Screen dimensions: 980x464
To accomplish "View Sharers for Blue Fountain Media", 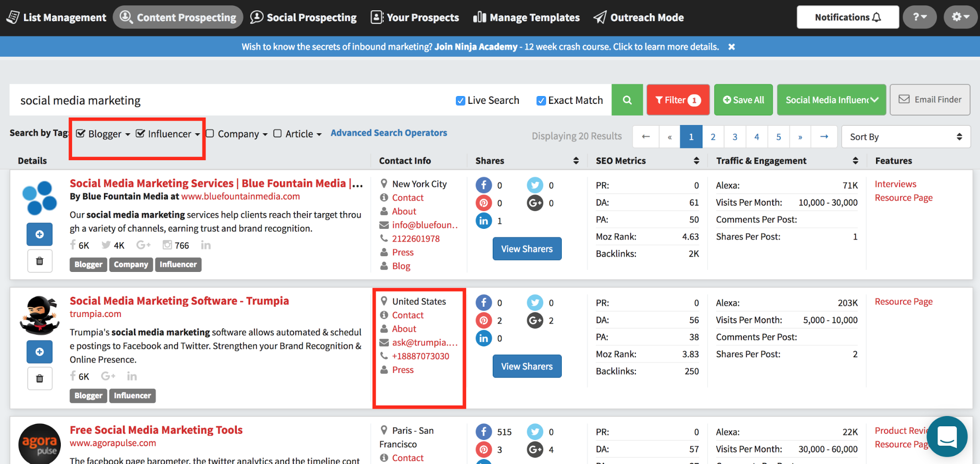I will [x=527, y=249].
